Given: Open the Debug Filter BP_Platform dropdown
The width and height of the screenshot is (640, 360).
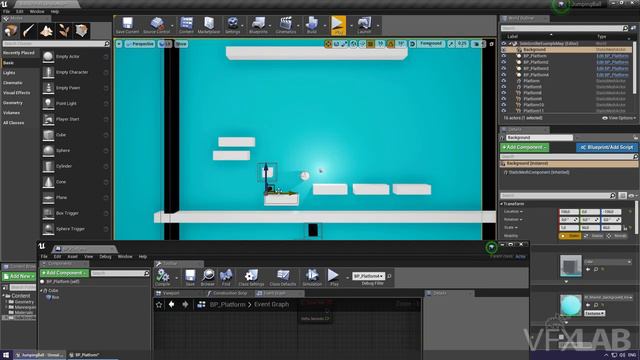Looking at the screenshot, I should click(x=368, y=276).
